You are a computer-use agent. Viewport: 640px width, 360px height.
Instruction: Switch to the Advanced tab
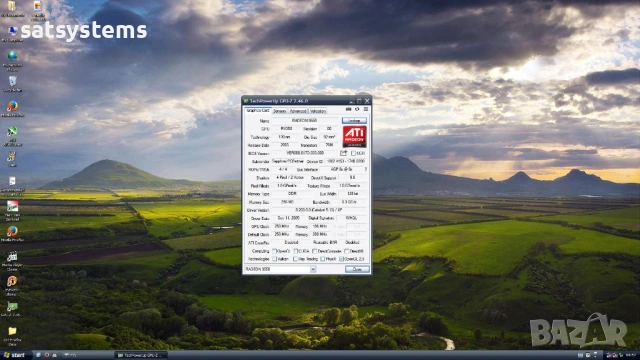point(298,111)
